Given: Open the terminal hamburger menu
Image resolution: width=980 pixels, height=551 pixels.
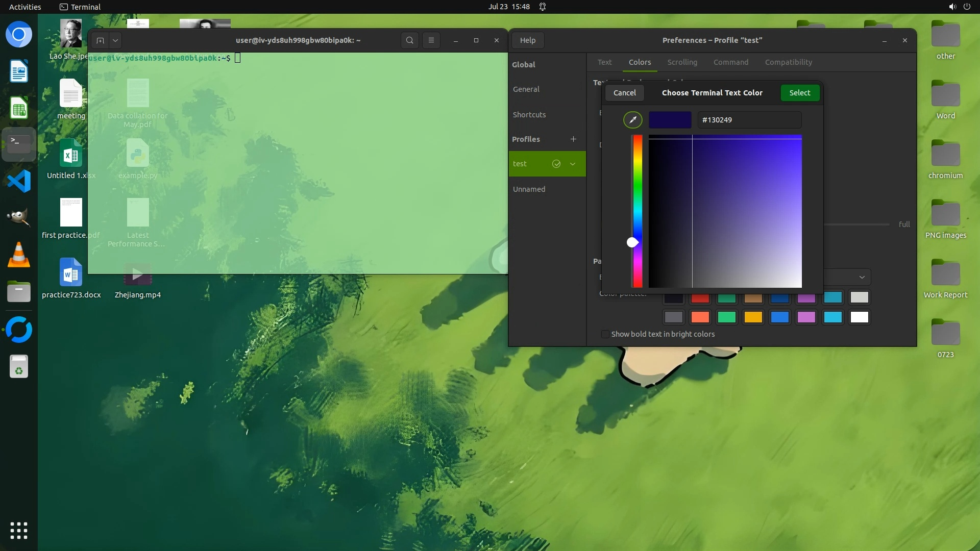Looking at the screenshot, I should pyautogui.click(x=431, y=40).
